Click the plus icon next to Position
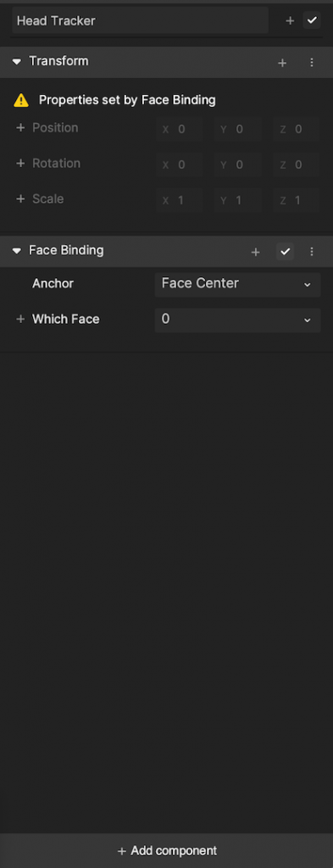This screenshot has height=868, width=333. (20, 128)
